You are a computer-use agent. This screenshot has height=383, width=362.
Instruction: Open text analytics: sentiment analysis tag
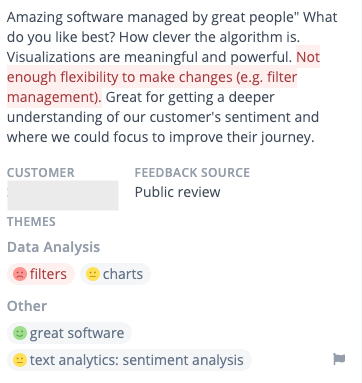(129, 360)
